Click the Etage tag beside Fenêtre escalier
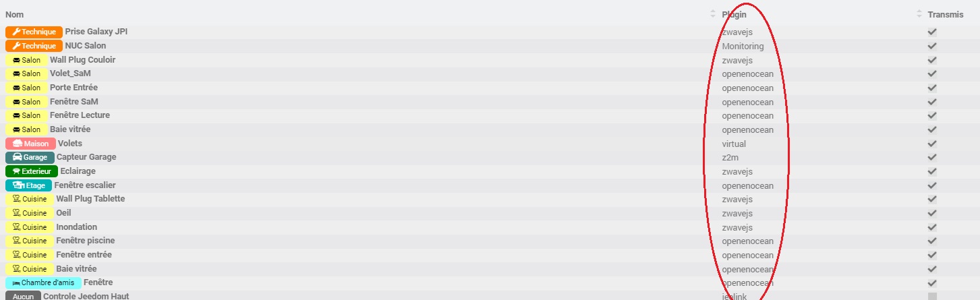The height and width of the screenshot is (300, 980). [28, 185]
